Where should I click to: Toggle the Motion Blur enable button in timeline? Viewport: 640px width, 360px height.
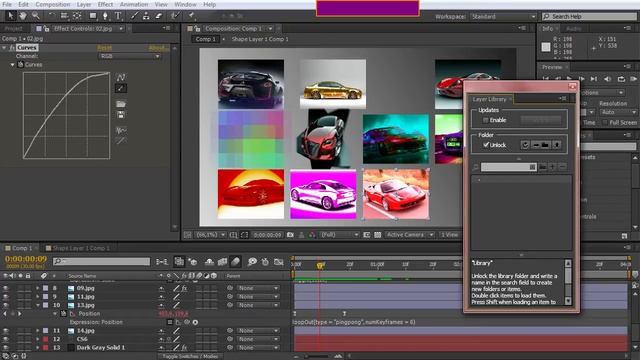[236, 262]
